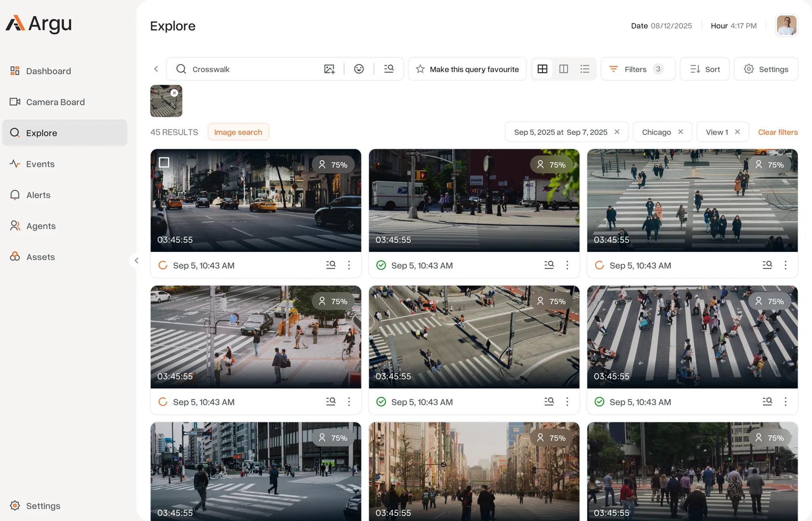Open the toolbar Settings button
Screen dimensions: 812x521
coord(766,69)
